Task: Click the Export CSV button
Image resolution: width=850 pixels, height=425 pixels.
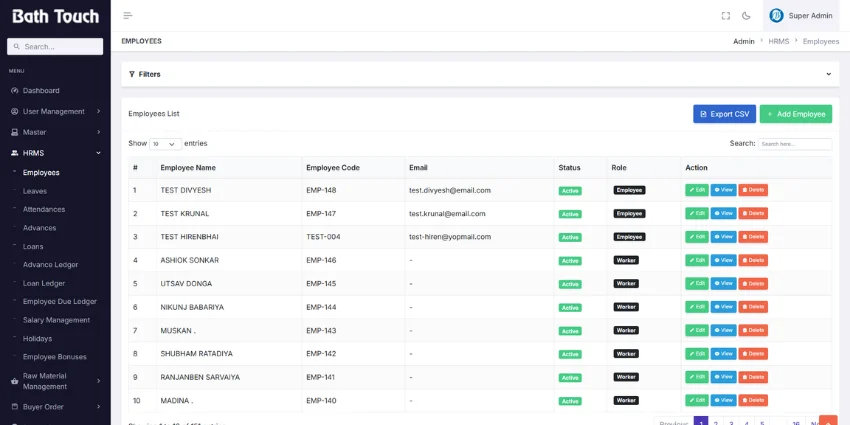Action: 724,114
